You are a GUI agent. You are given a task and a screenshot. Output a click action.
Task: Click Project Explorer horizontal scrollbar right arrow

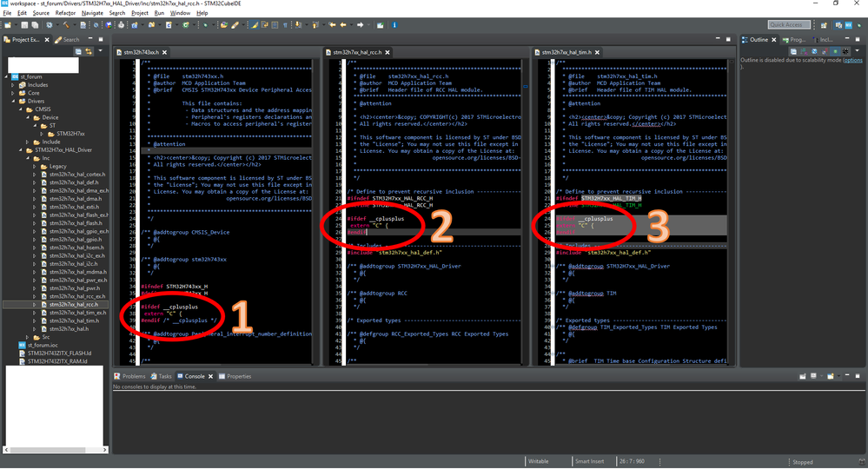coord(104,450)
